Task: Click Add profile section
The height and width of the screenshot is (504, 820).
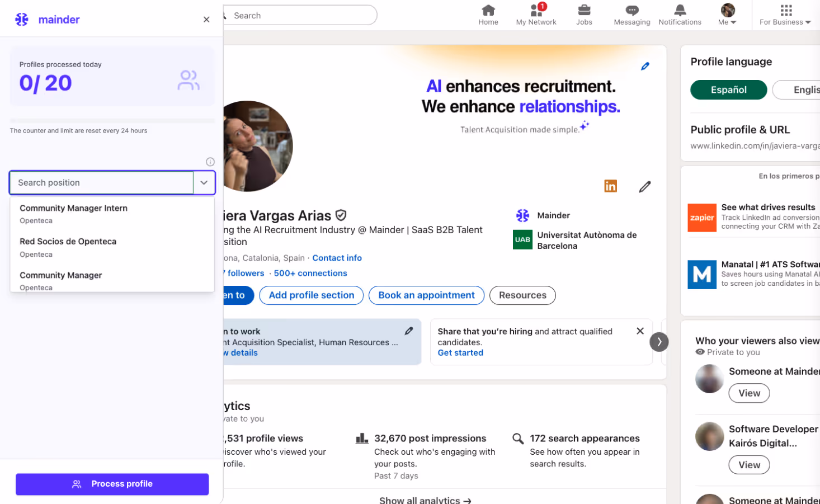Action: coord(312,295)
